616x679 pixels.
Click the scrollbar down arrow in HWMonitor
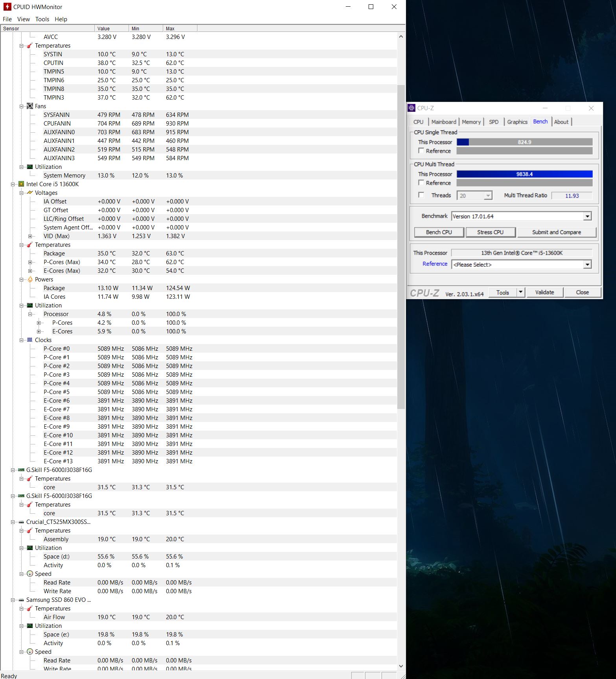401,666
